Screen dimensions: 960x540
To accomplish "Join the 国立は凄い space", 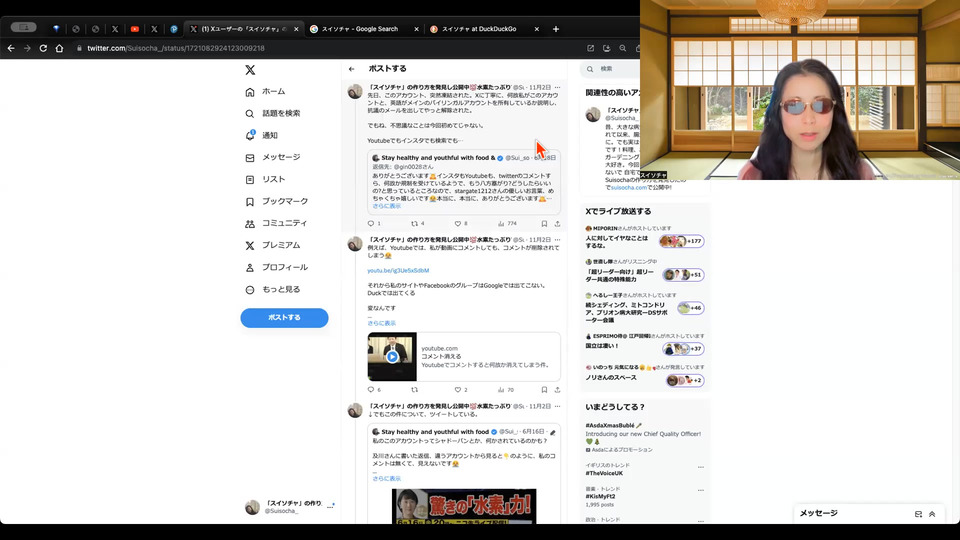I will (645, 345).
